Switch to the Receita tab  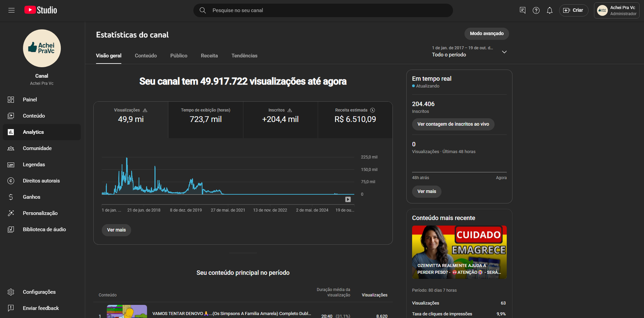pos(209,56)
